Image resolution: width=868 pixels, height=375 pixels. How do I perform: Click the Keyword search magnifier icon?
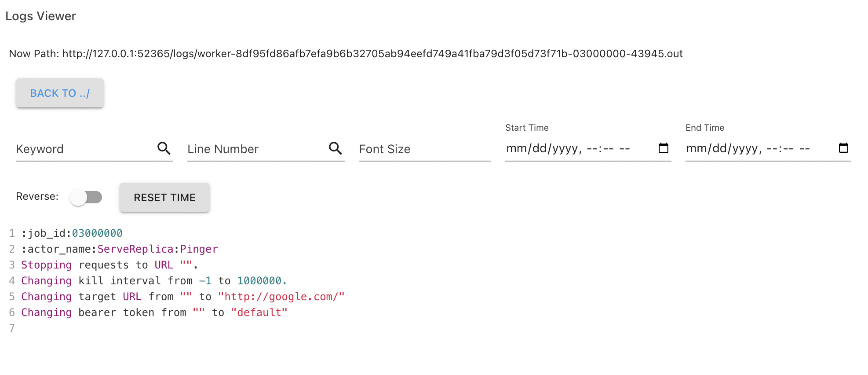click(x=164, y=148)
